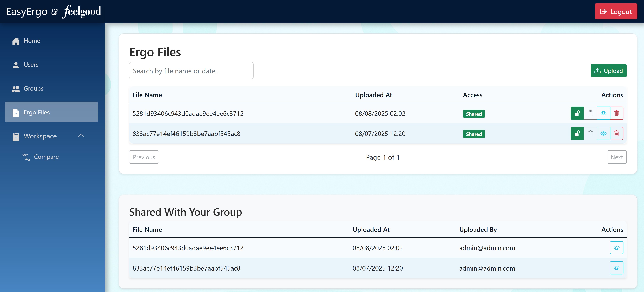The height and width of the screenshot is (292, 644).
Task: Click the Access column header
Action: 472,95
